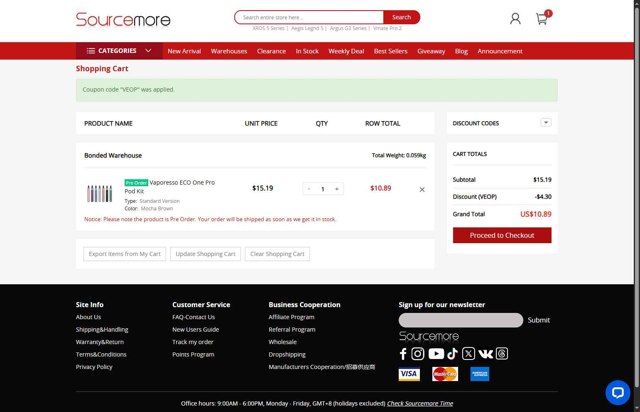Screen dimensions: 640x412
Task: Visit Sourcemore X (Twitter) page
Action: coord(468,354)
